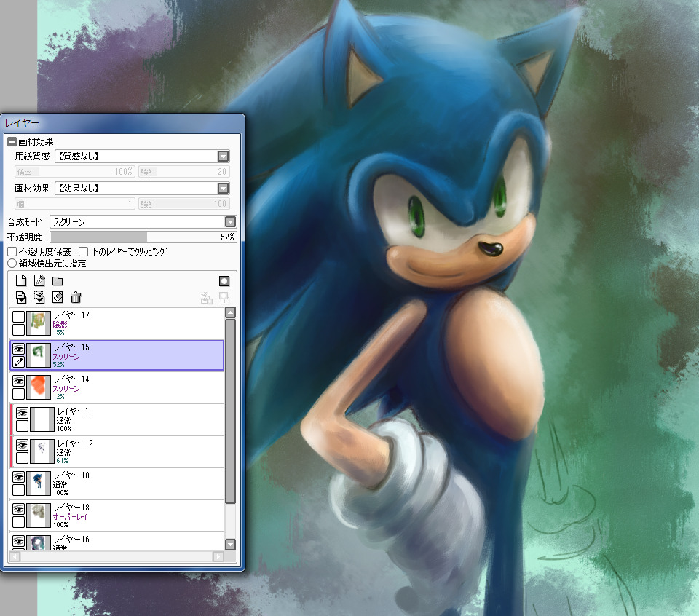Click the horizontal scrollbar right arrow
Viewport: 699px width, 616px height.
tap(218, 556)
